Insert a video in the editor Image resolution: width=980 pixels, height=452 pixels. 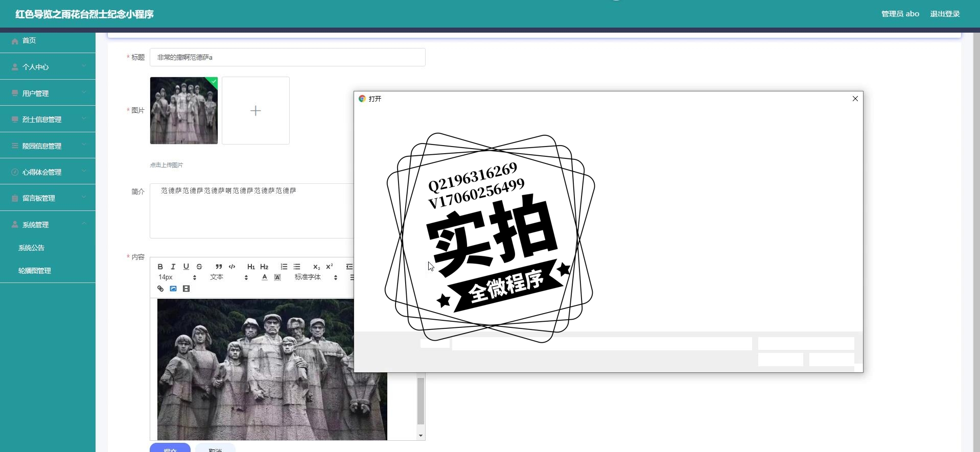coord(186,289)
